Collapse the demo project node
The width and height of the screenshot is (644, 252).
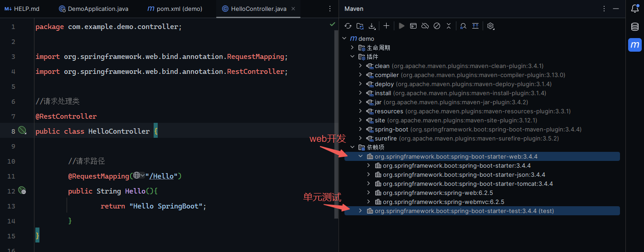(x=344, y=39)
